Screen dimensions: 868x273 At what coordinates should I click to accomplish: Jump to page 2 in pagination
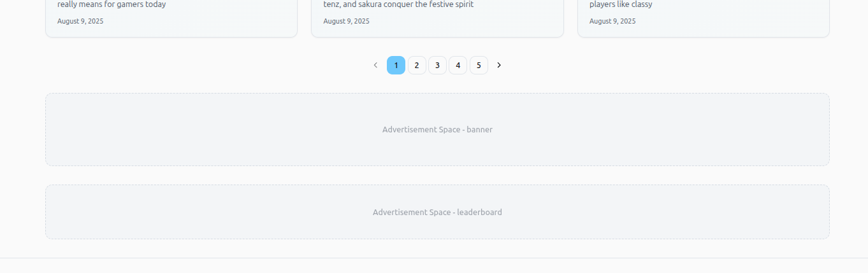point(417,65)
